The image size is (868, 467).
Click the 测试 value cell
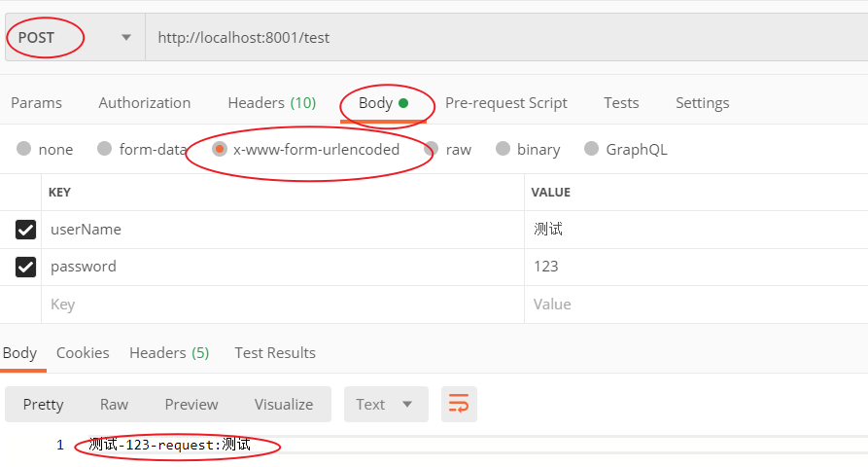[696, 230]
